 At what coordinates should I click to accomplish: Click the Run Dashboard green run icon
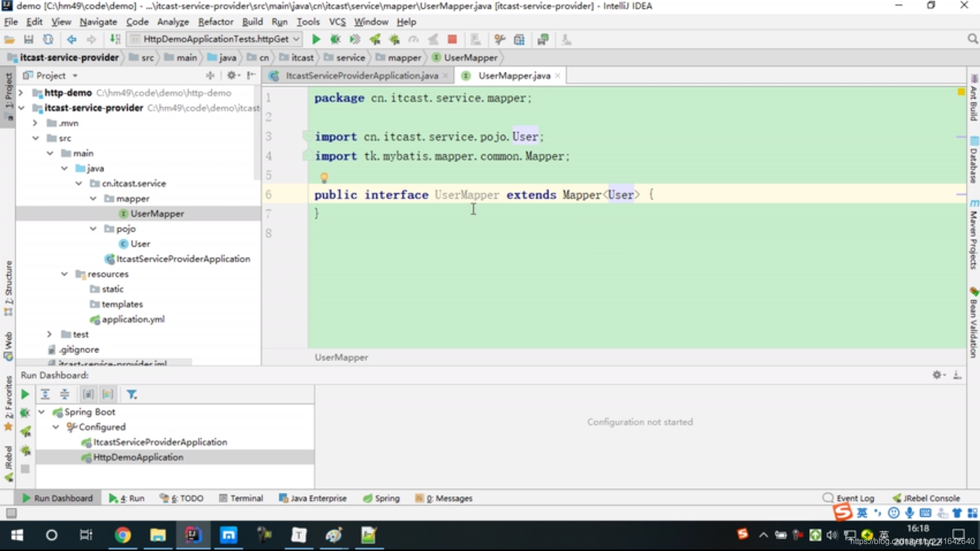[24, 394]
